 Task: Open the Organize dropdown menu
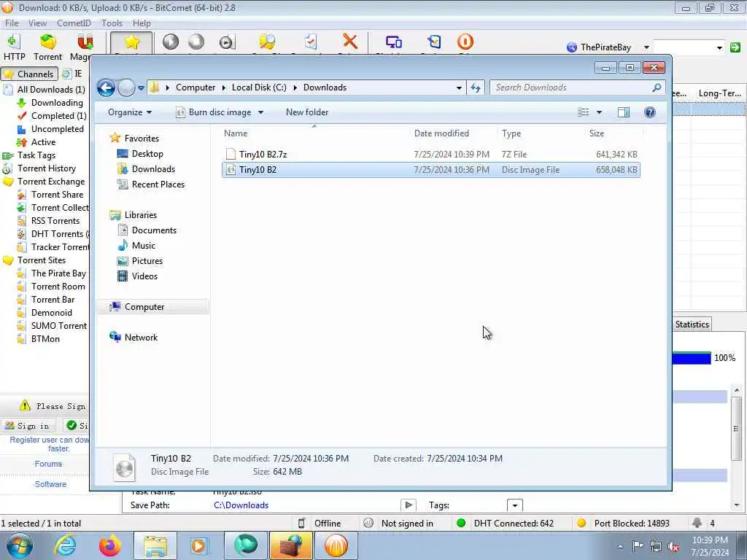130,112
